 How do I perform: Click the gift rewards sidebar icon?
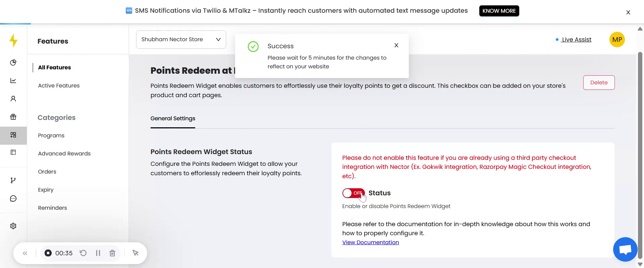(x=13, y=117)
